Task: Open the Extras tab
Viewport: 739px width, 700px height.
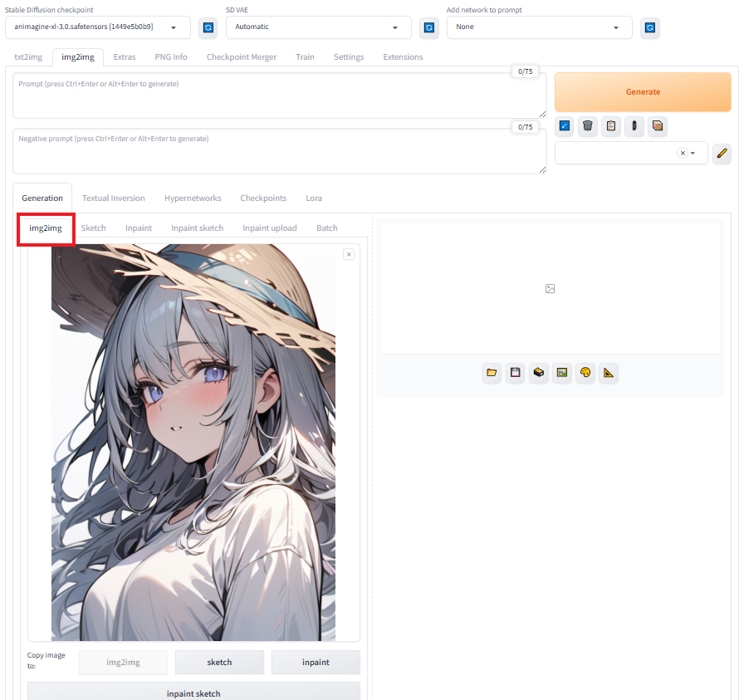Action: pos(125,57)
